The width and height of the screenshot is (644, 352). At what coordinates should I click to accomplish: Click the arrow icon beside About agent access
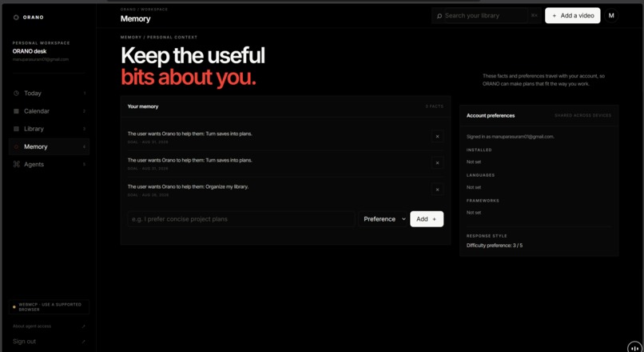(x=83, y=326)
